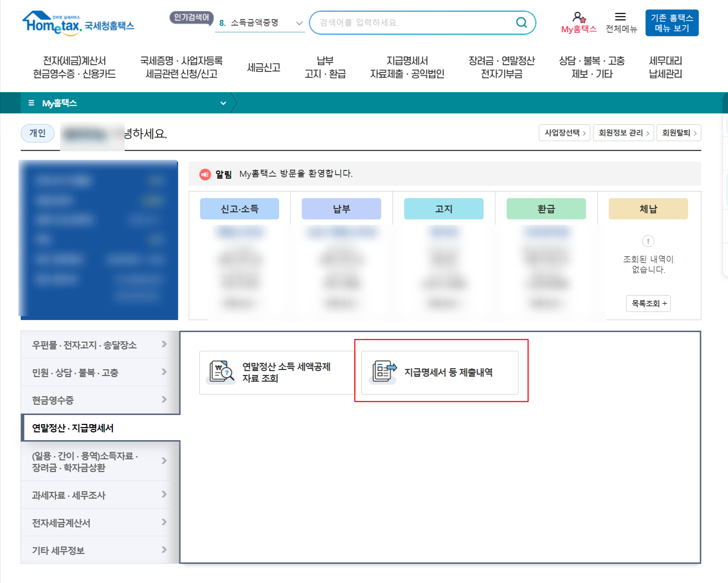
Task: Click 목록조회 + button
Action: point(648,303)
